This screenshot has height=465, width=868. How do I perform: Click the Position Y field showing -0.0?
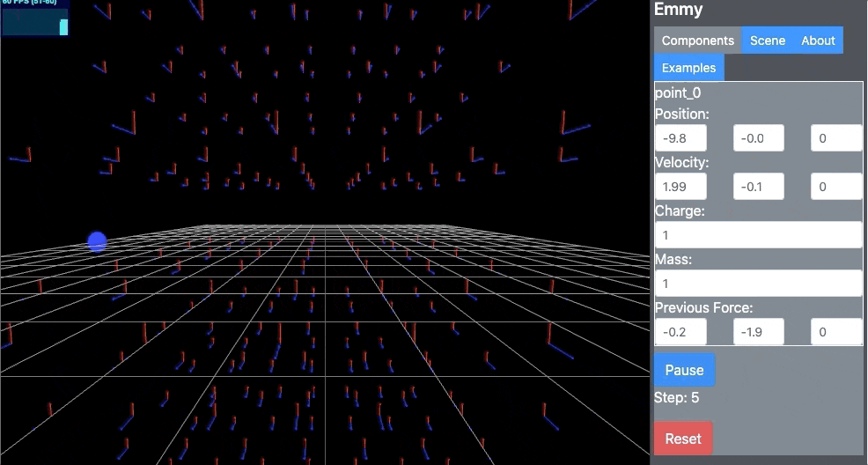[x=758, y=138]
